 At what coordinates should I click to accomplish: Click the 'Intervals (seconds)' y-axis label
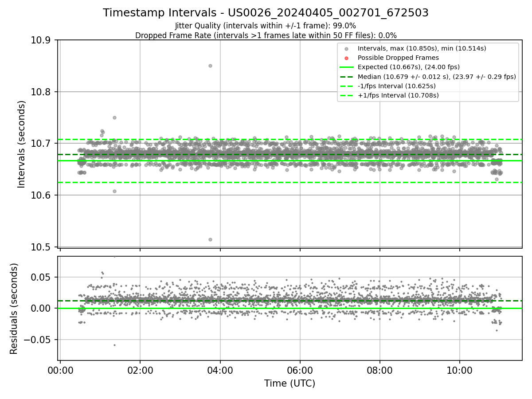(22, 144)
